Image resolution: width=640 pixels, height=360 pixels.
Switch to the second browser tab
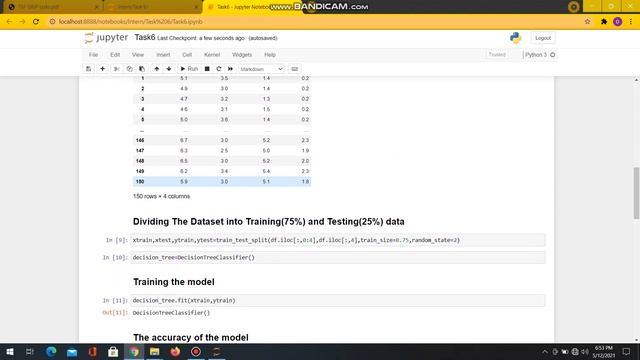coord(152,7)
